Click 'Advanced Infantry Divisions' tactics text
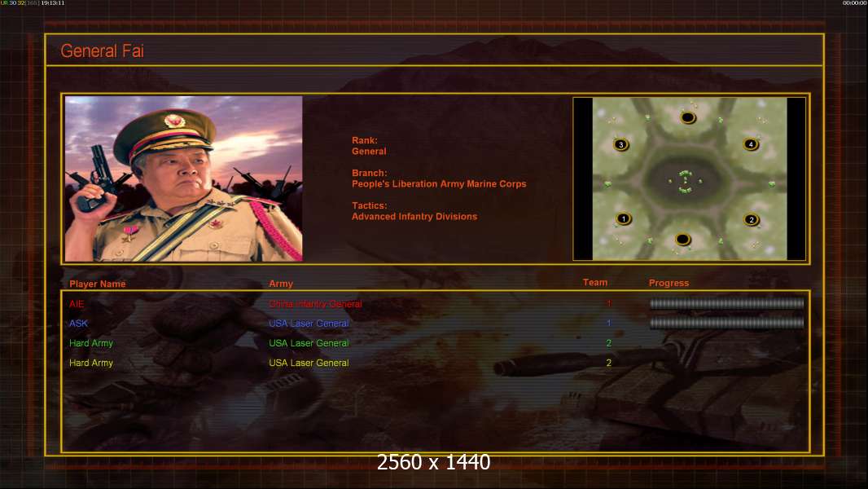Image resolution: width=868 pixels, height=489 pixels. click(414, 217)
